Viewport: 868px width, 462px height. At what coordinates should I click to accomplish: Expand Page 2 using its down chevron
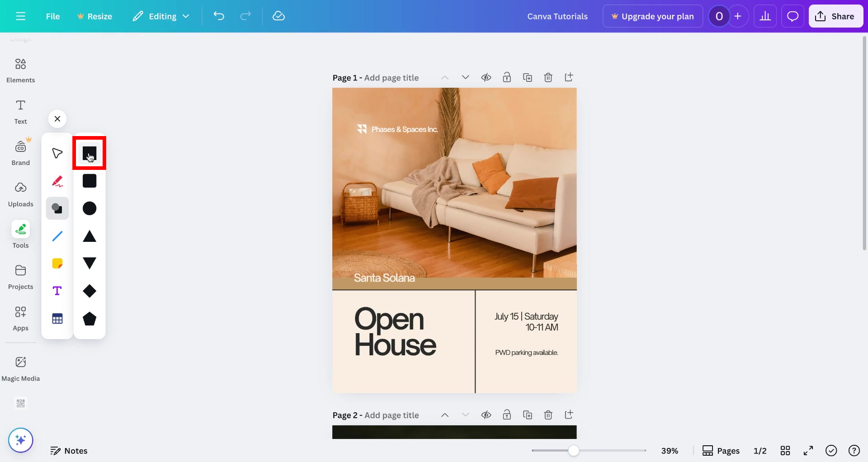click(x=465, y=415)
